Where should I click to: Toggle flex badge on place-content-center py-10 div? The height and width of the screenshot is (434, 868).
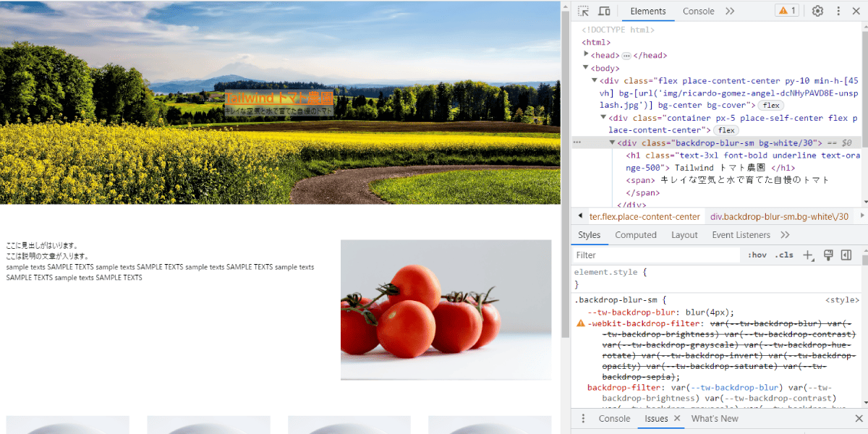point(771,106)
